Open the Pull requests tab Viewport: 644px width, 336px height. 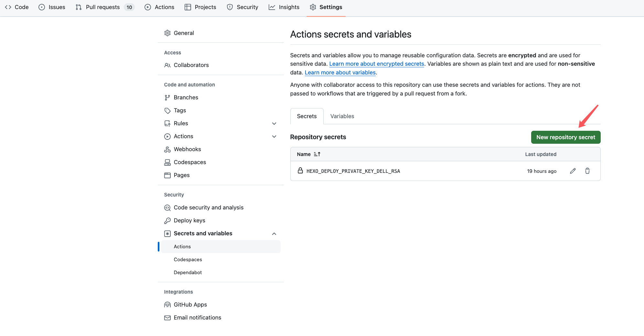point(102,7)
